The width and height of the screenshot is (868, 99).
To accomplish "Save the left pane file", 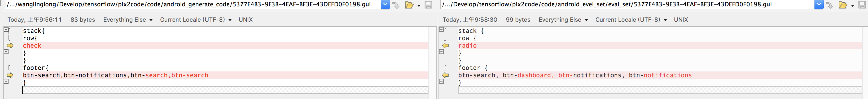I will pos(428,5).
